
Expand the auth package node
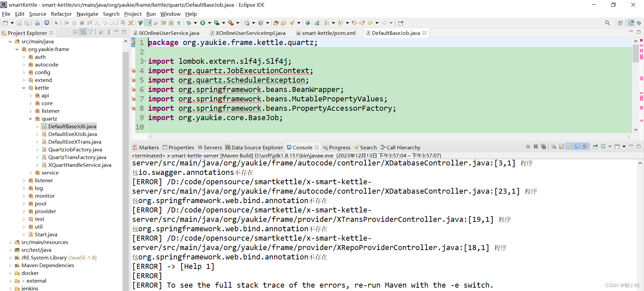coord(23,57)
